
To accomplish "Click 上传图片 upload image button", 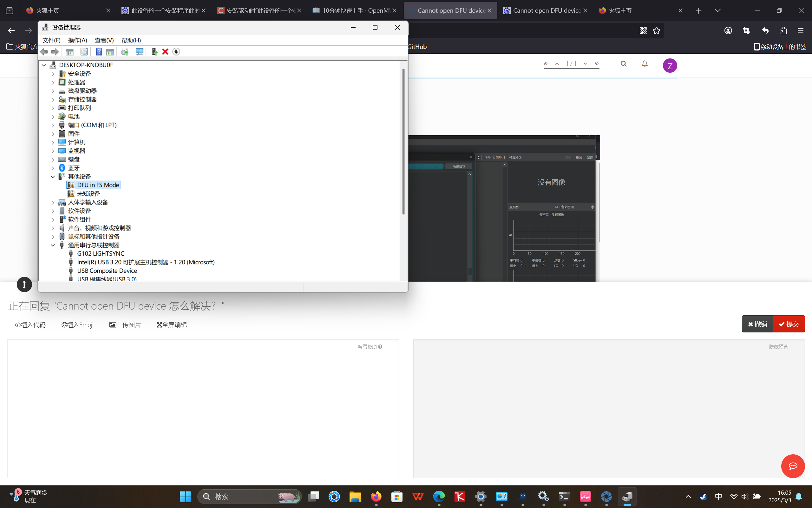I will (x=125, y=325).
